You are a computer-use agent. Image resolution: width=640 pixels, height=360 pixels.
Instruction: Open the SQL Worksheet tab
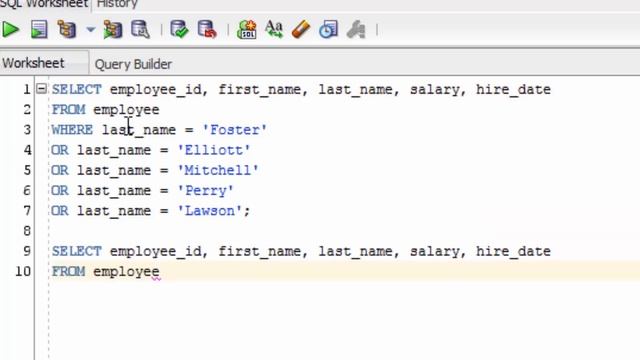tap(44, 4)
